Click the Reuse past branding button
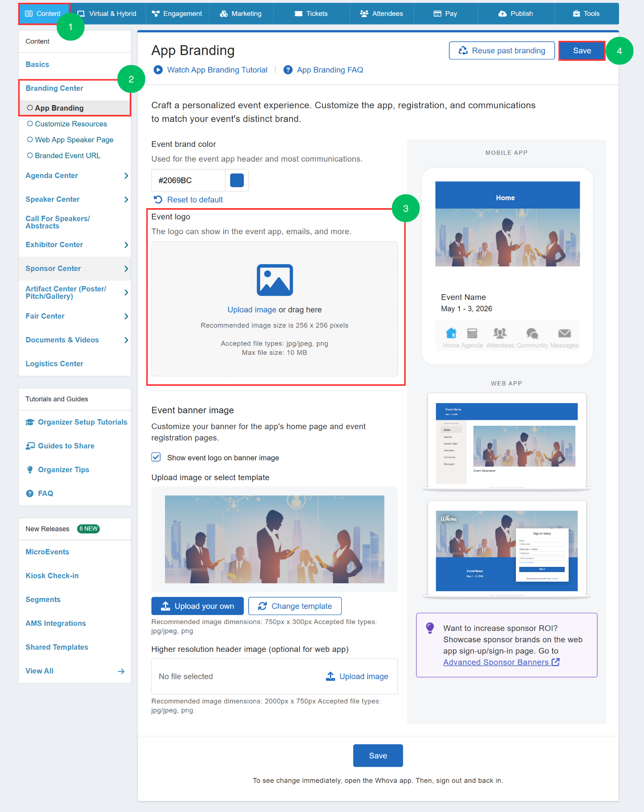The height and width of the screenshot is (812, 644). coord(502,51)
